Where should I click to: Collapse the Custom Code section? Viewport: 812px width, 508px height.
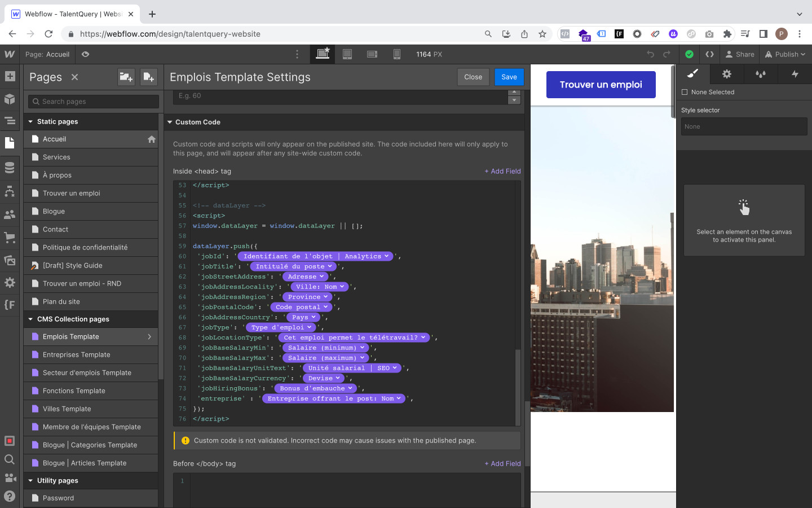coord(170,122)
